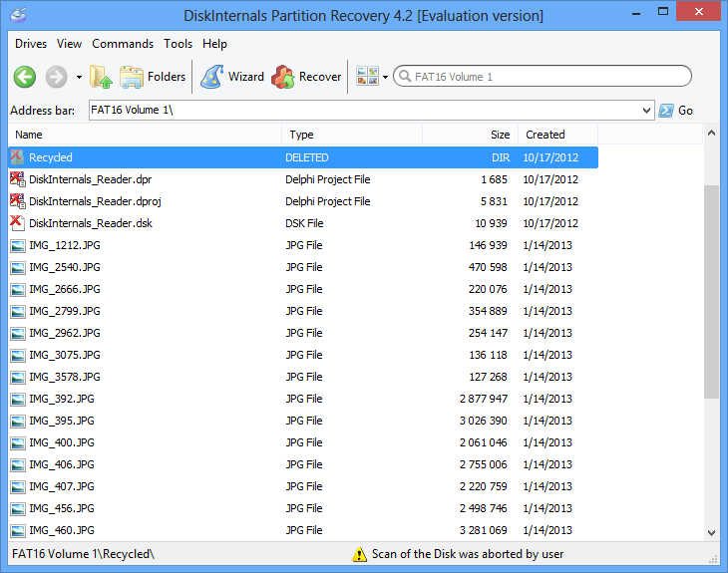Open the view mode dropdown arrow

pyautogui.click(x=385, y=78)
